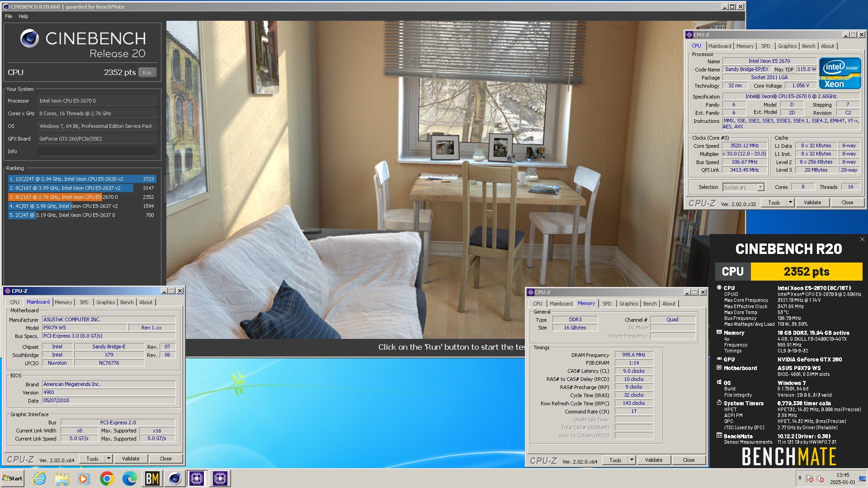This screenshot has width=868, height=488.
Task: Switch to Mainboard tab in Memory CPU-Z window
Action: coord(561,304)
